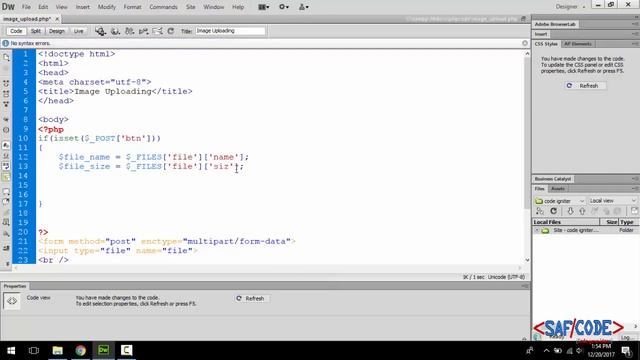
Task: Expand the Site - code igniter folder
Action: tap(537, 231)
